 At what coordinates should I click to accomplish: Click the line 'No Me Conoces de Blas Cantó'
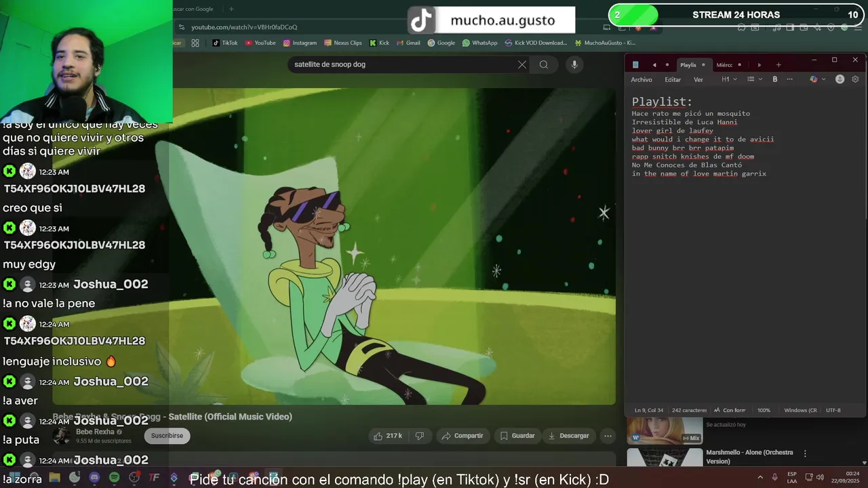click(x=687, y=165)
